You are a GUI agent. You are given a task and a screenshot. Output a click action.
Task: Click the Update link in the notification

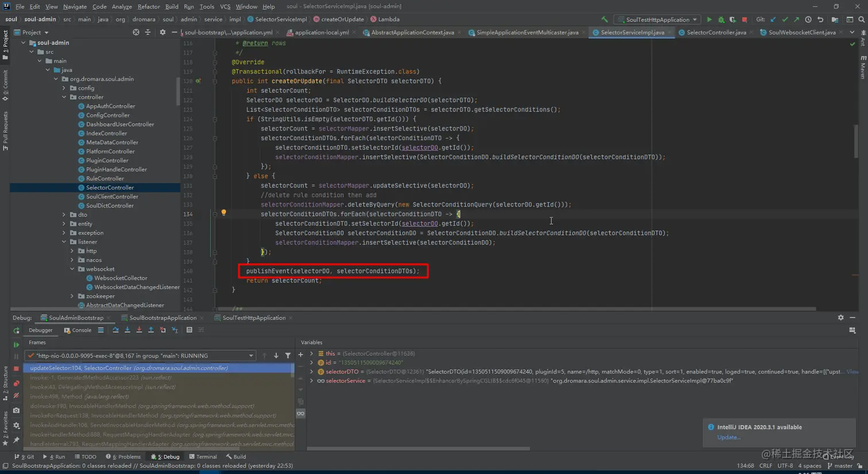pyautogui.click(x=728, y=437)
